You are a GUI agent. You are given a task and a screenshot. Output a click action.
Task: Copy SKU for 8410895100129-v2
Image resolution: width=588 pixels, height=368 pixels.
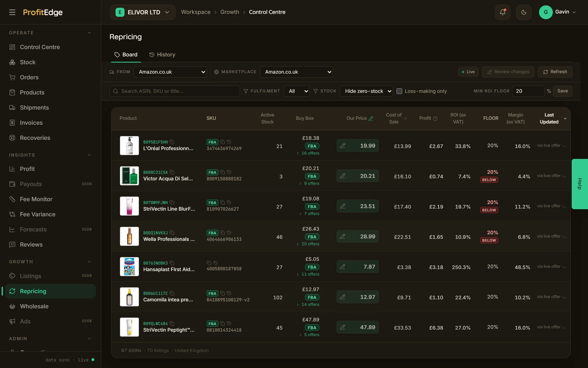coord(223,293)
